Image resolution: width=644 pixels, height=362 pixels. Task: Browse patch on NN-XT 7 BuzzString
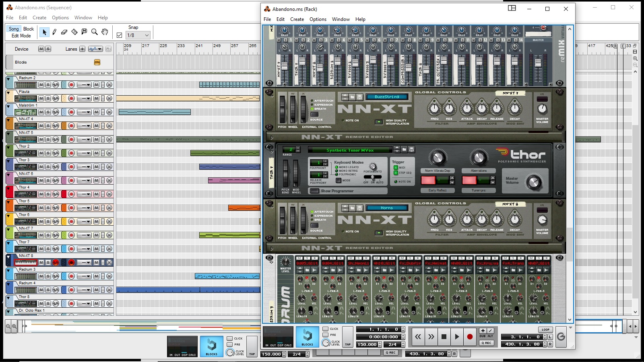click(x=352, y=97)
